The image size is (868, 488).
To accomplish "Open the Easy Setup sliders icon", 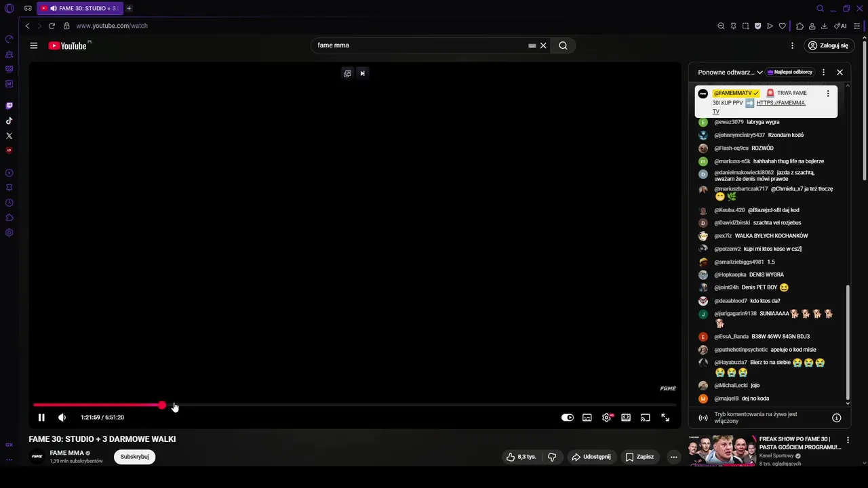I will click(857, 26).
